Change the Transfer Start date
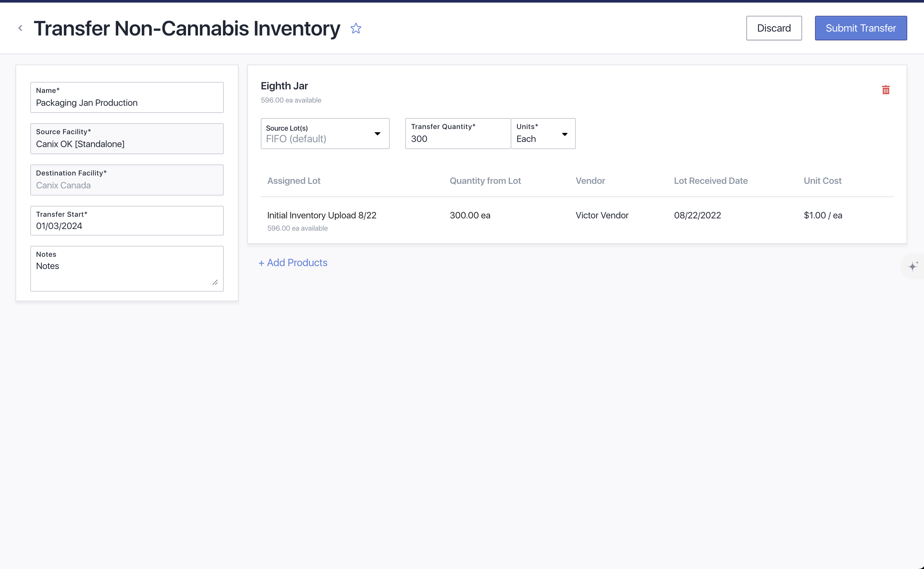The height and width of the screenshot is (569, 924). pos(127,225)
